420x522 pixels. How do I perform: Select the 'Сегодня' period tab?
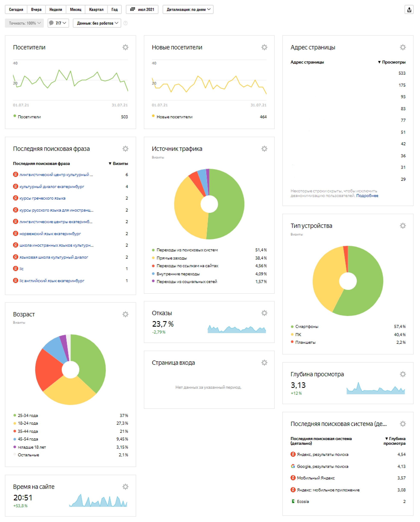click(16, 9)
